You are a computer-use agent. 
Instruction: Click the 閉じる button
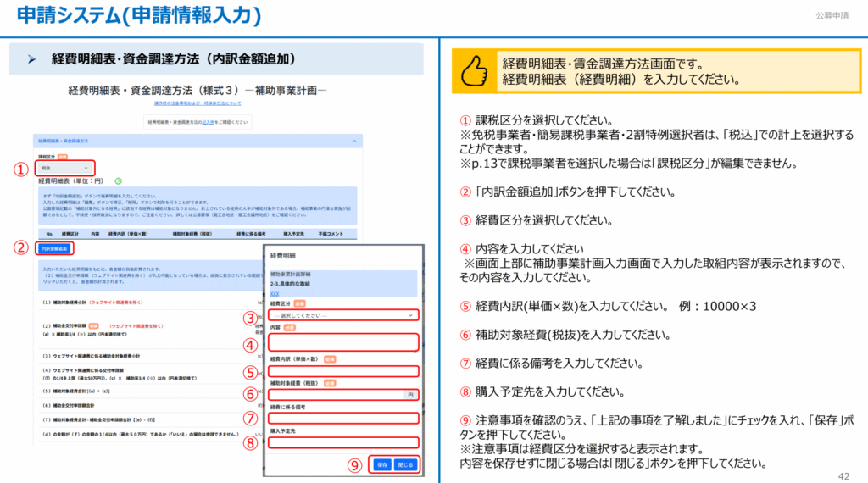405,464
